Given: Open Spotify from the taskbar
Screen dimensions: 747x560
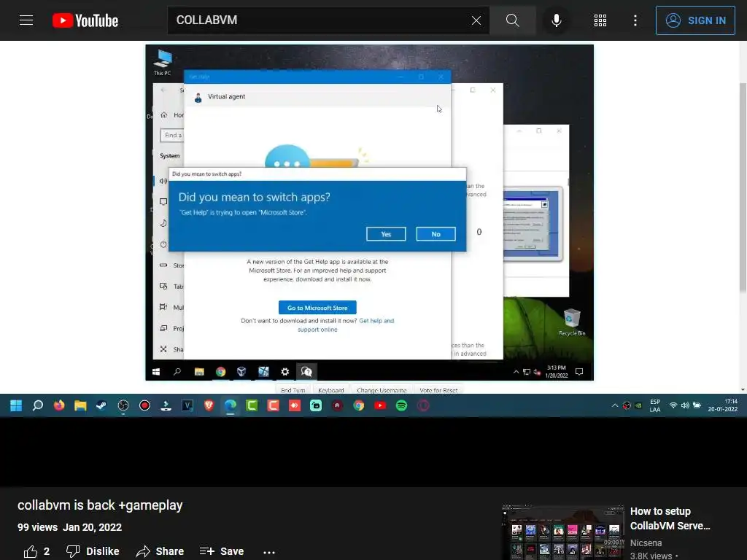Looking at the screenshot, I should point(402,405).
